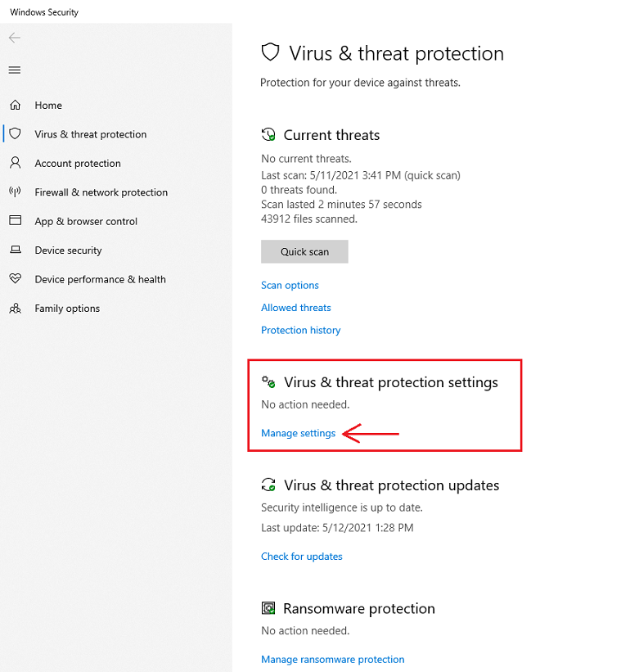630x672 pixels.
Task: Open Scan options link
Action: [x=290, y=286]
